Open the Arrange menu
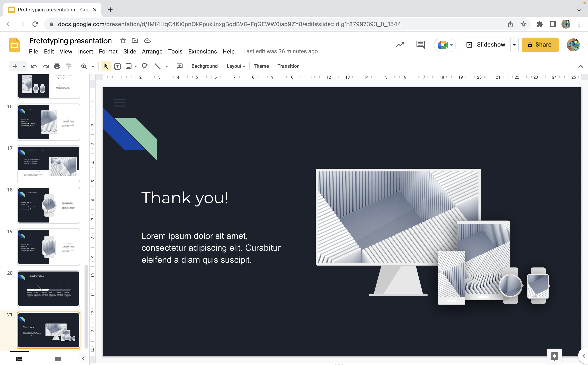The width and height of the screenshot is (588, 365). click(152, 51)
